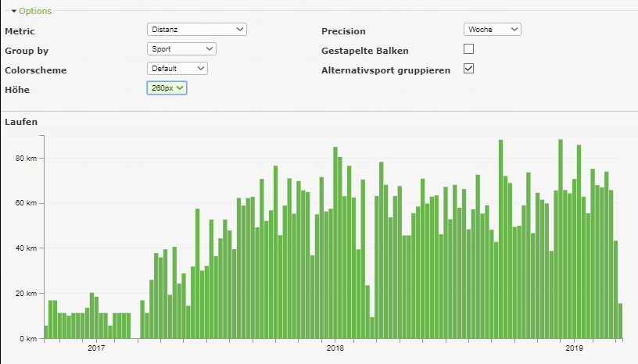Click the 0 km y-axis label
This screenshot has height=364, width=638.
coord(29,339)
